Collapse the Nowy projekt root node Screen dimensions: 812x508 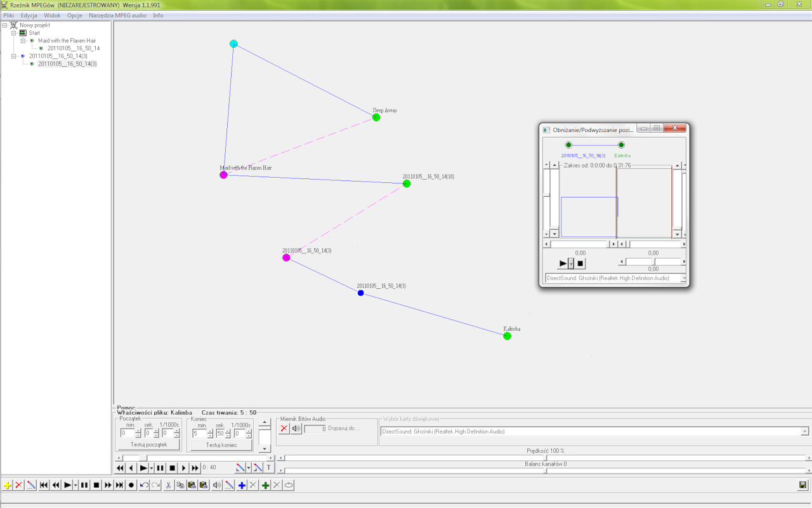click(x=5, y=25)
